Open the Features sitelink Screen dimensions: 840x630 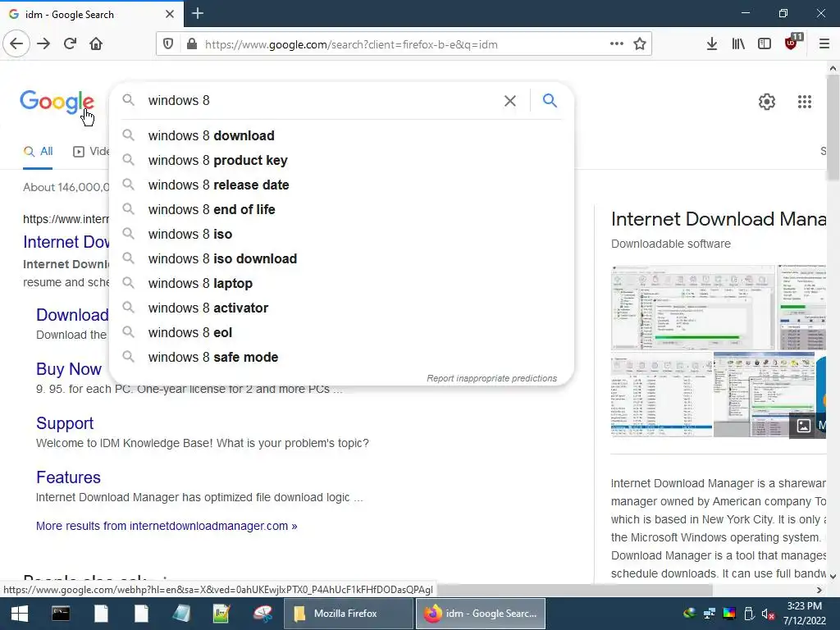[68, 477]
